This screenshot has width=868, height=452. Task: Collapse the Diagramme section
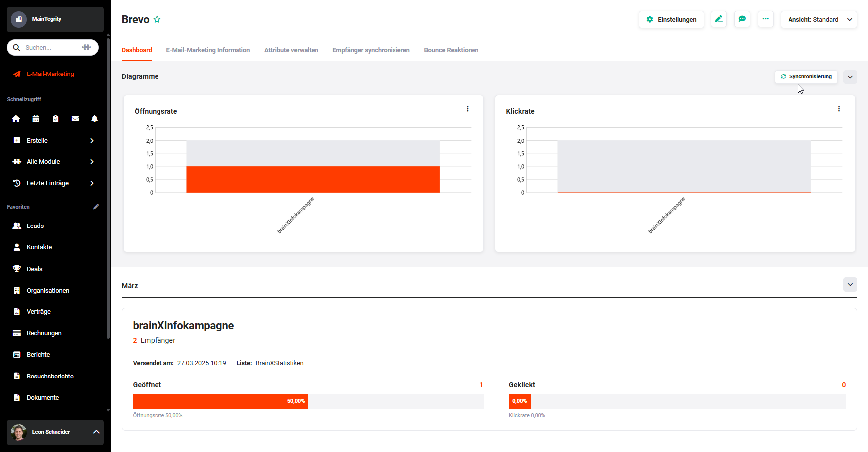850,77
